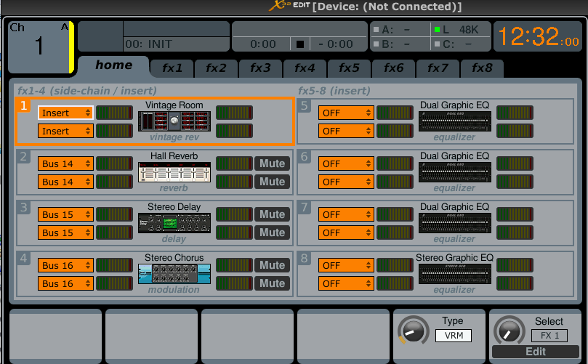Screen dimensions: 588x364
Task: Click the Edit button
Action: pos(536,352)
